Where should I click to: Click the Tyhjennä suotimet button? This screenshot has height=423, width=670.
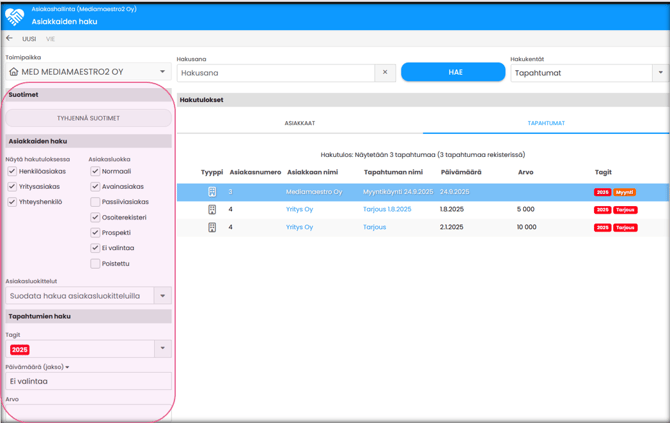coord(88,118)
